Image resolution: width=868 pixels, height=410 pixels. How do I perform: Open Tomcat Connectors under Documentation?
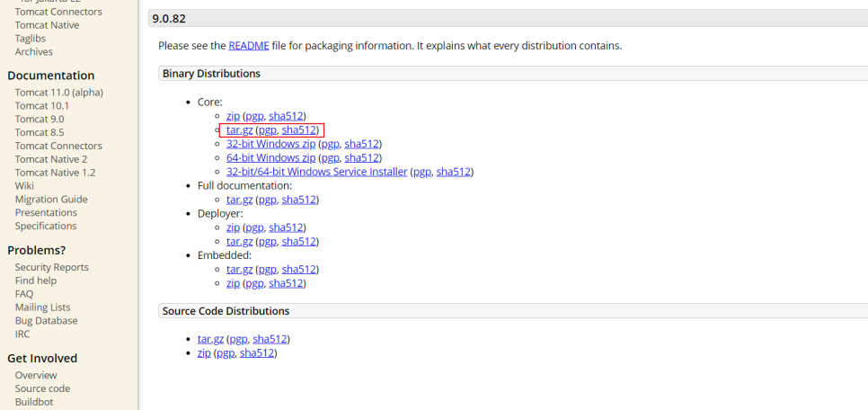coord(58,146)
